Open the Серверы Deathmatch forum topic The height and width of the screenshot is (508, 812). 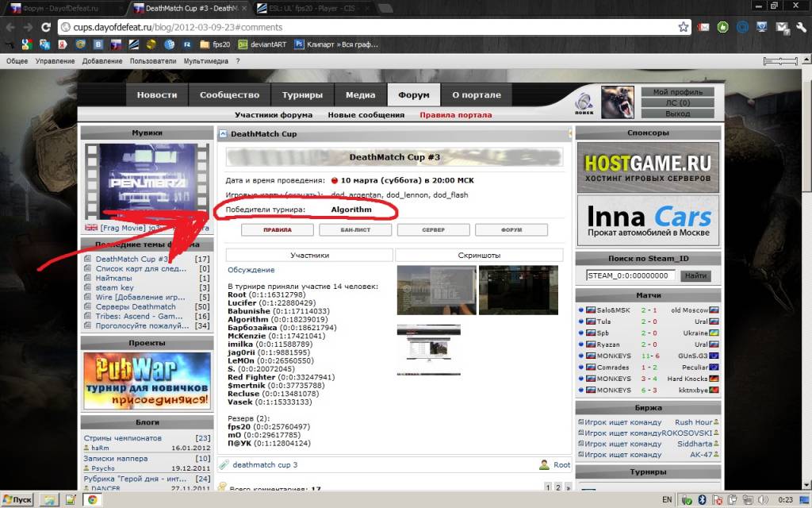[x=136, y=306]
